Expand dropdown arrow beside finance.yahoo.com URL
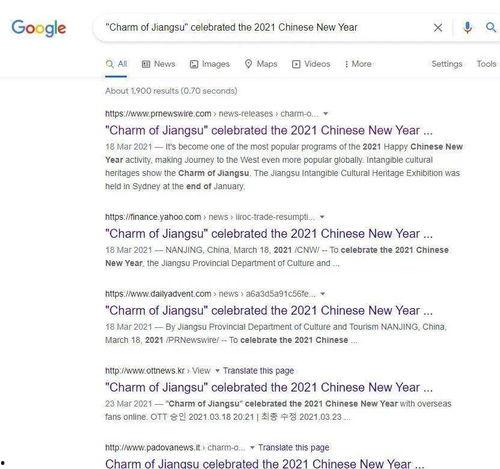The image size is (500, 469). point(322,217)
